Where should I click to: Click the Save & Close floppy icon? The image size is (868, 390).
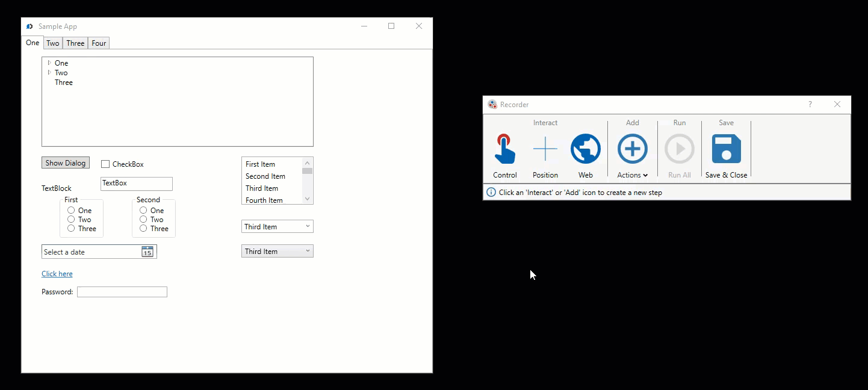click(x=727, y=149)
